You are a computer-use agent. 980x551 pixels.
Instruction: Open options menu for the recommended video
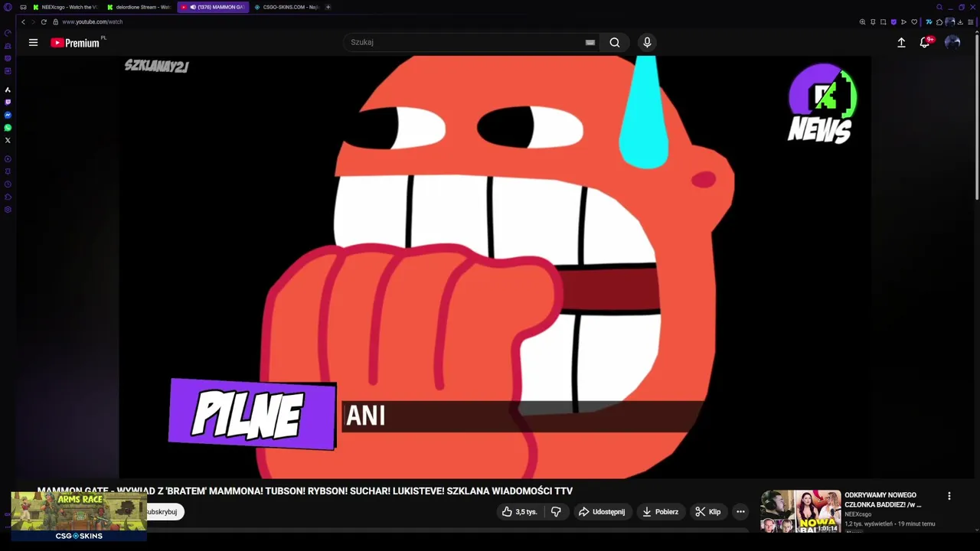click(x=949, y=496)
